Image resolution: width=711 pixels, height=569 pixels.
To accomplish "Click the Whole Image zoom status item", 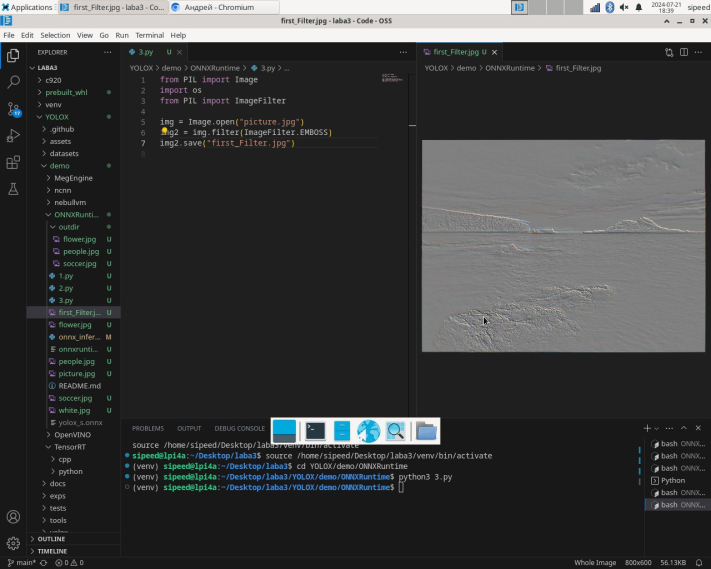I will [x=593, y=563].
